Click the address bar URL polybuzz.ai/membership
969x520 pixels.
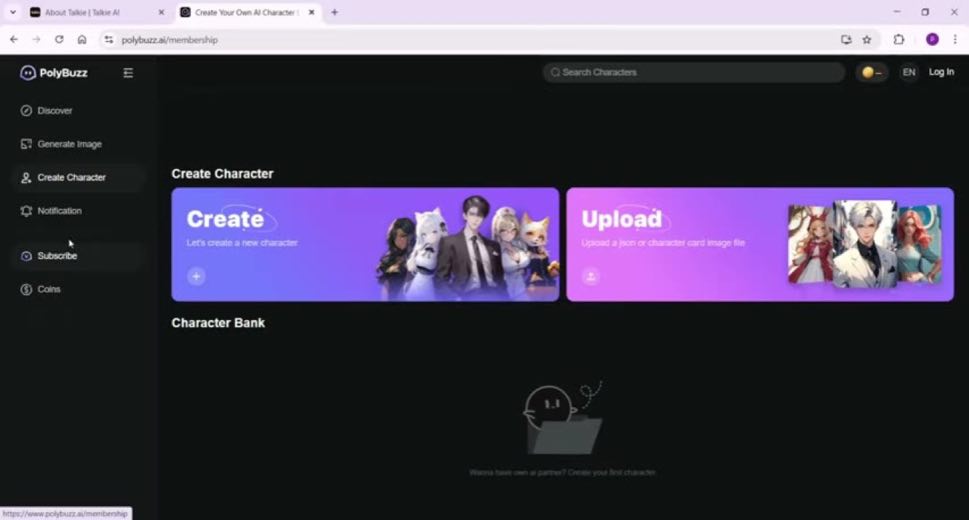pyautogui.click(x=169, y=40)
